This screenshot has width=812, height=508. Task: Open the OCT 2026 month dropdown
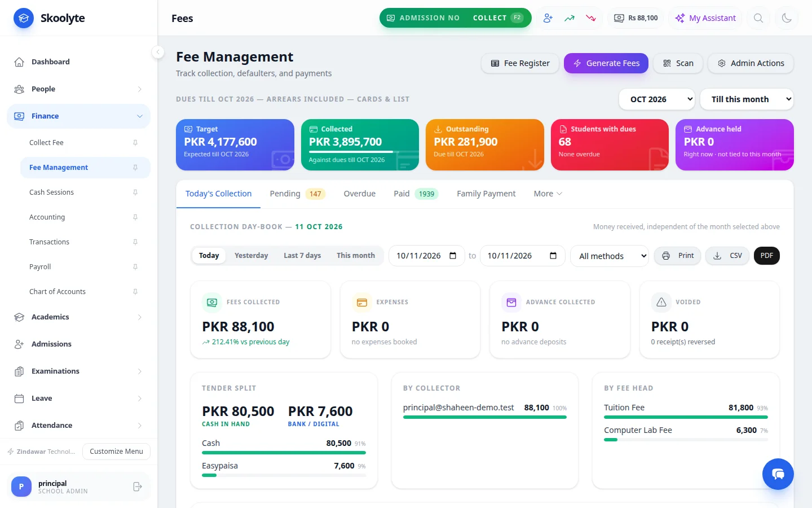(657, 99)
